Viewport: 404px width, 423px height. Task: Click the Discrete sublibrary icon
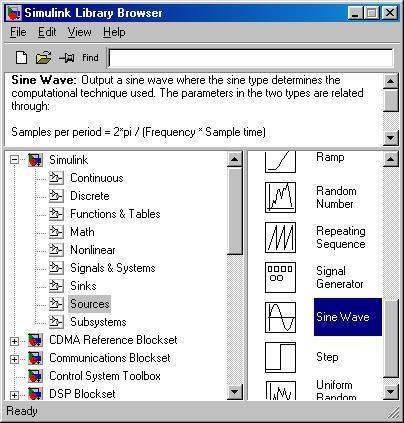tap(56, 196)
